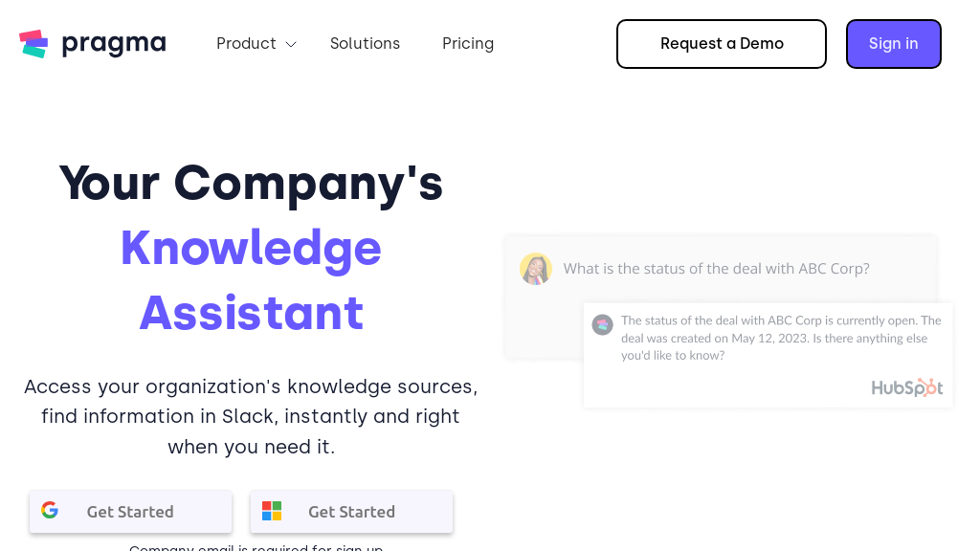Screen dimensions: 980x551
Task: Get Started with Microsoft account
Action: 352,512
